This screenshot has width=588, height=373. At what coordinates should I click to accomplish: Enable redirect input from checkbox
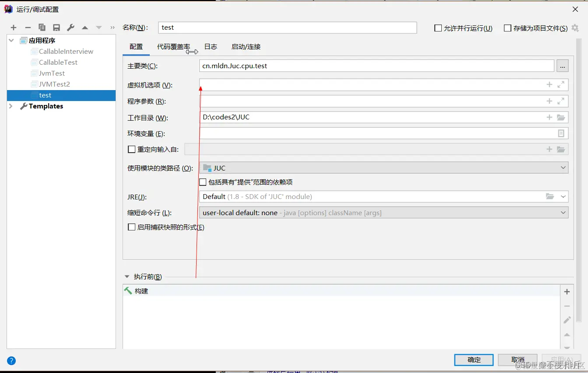pos(131,149)
